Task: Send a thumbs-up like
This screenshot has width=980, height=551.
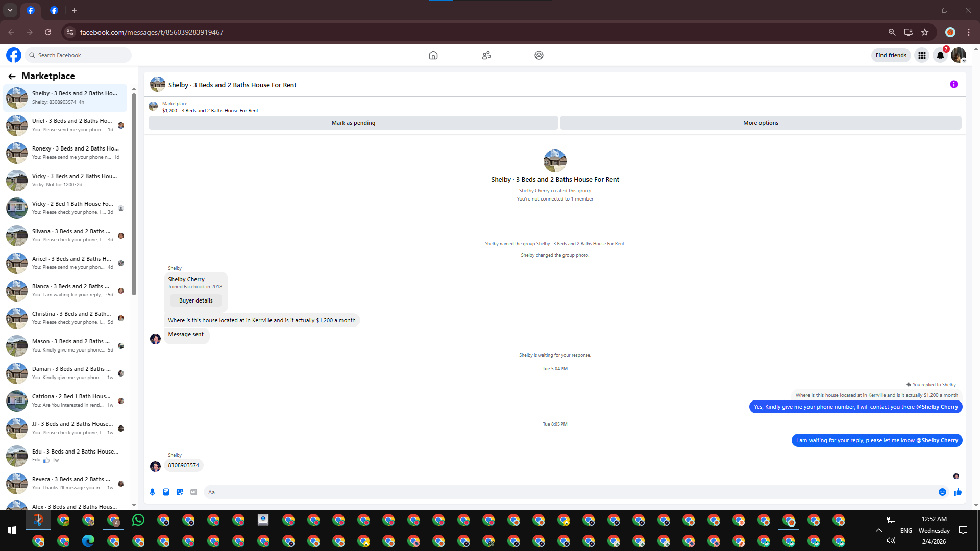Action: click(958, 492)
